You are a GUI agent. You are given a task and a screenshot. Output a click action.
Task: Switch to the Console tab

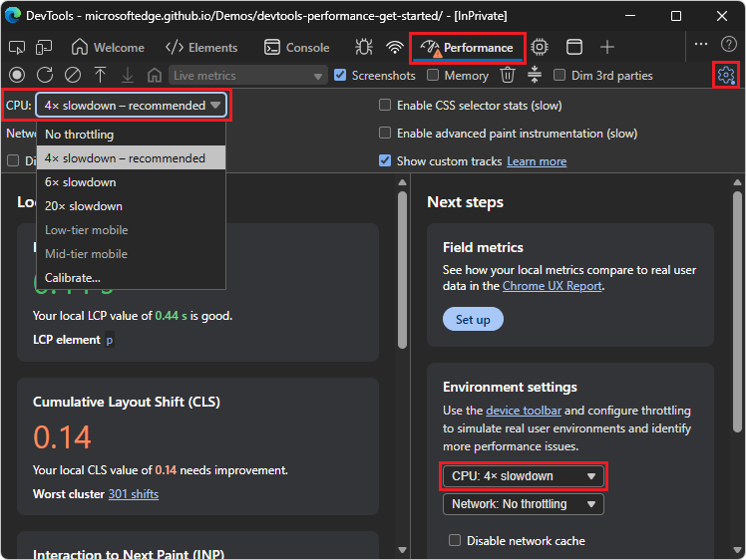(x=296, y=47)
